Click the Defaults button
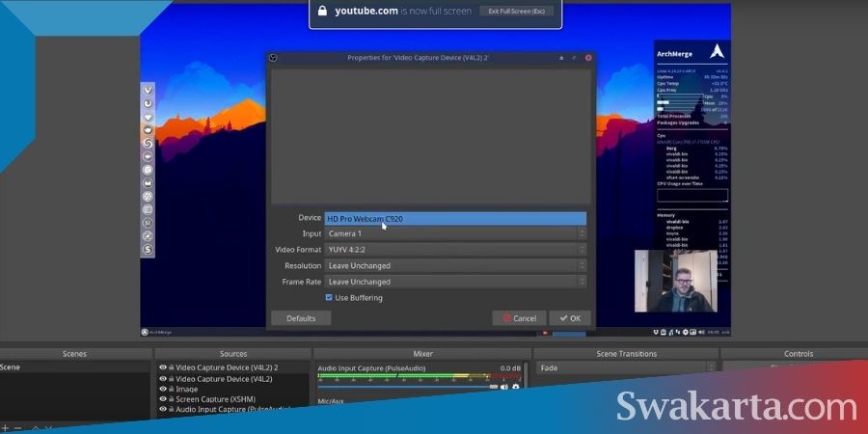868x434 pixels. pyautogui.click(x=301, y=318)
